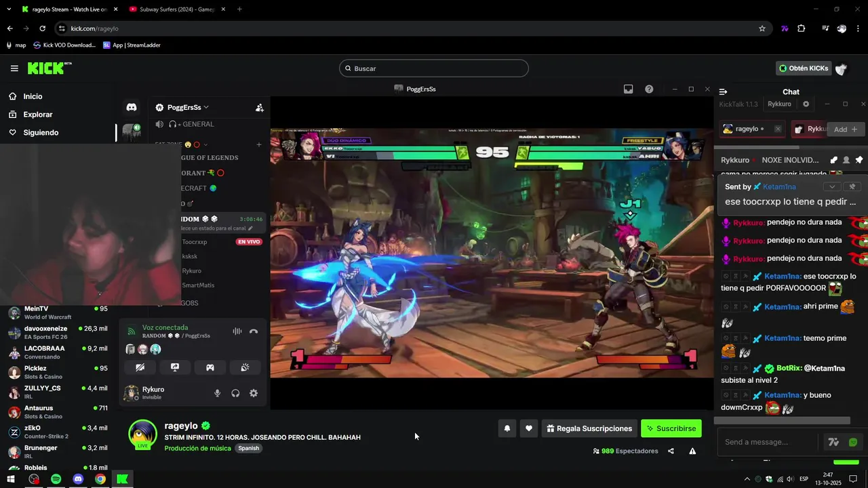The width and height of the screenshot is (868, 488).
Task: Click the Spanish language tag
Action: click(248, 448)
